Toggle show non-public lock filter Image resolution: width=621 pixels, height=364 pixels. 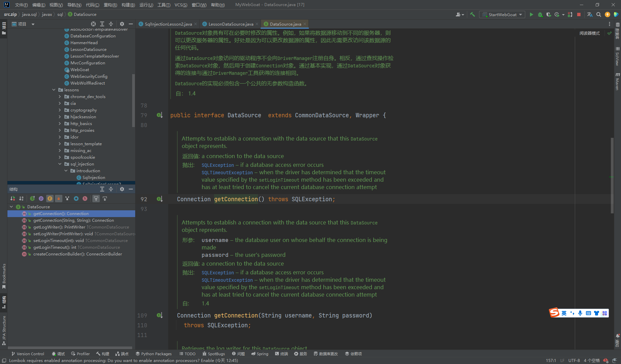pos(59,199)
